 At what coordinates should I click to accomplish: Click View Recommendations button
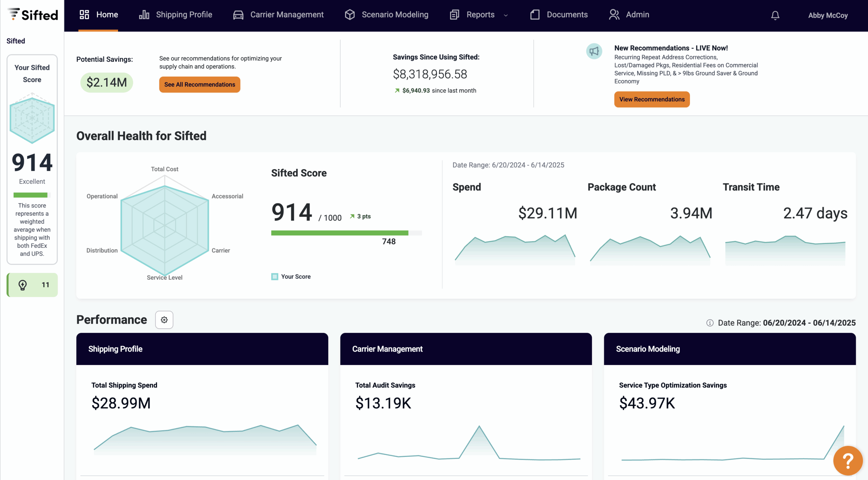coord(652,99)
